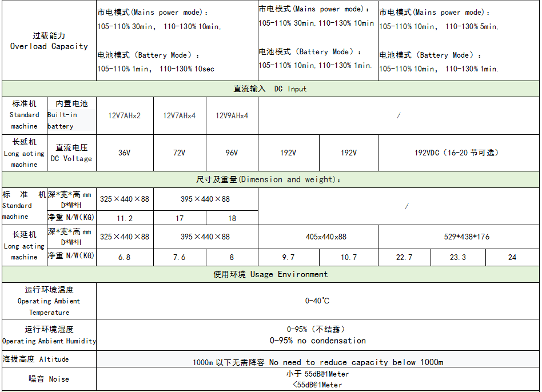The height and width of the screenshot is (392, 542).
Task: Click the 529*438*176 dimension cell
Action: (458, 237)
